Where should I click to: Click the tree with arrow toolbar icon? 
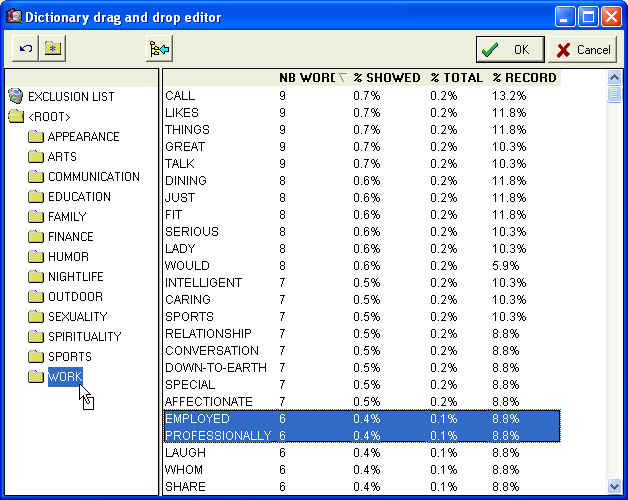pos(159,48)
